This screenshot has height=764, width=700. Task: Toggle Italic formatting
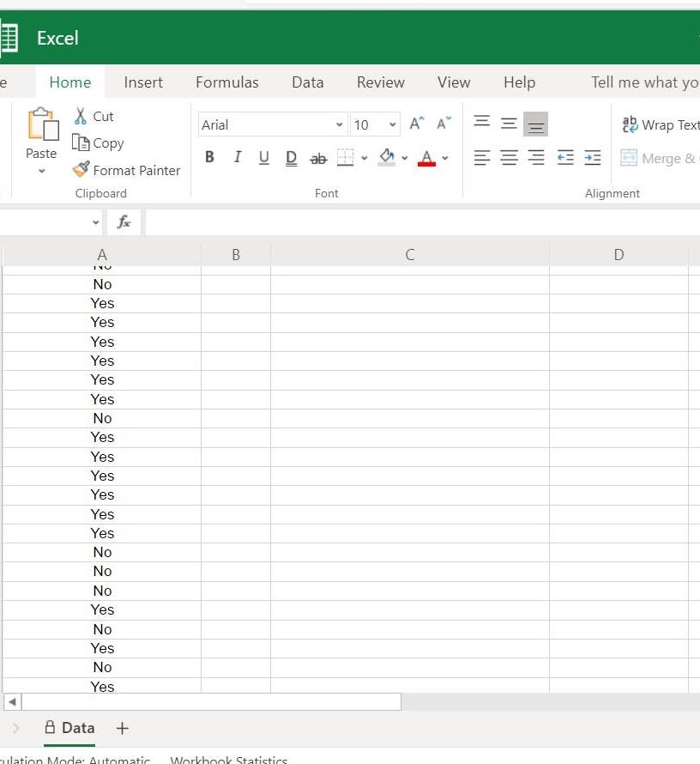(x=238, y=157)
